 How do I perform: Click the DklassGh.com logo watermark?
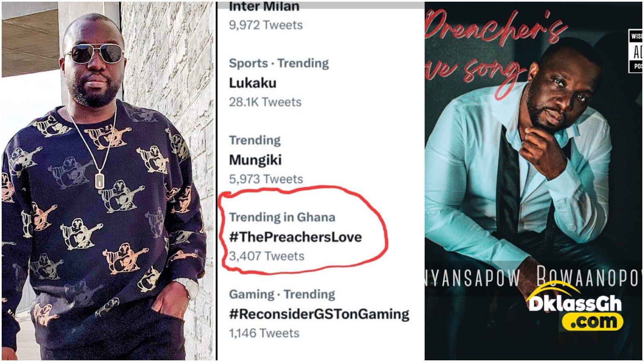[574, 305]
